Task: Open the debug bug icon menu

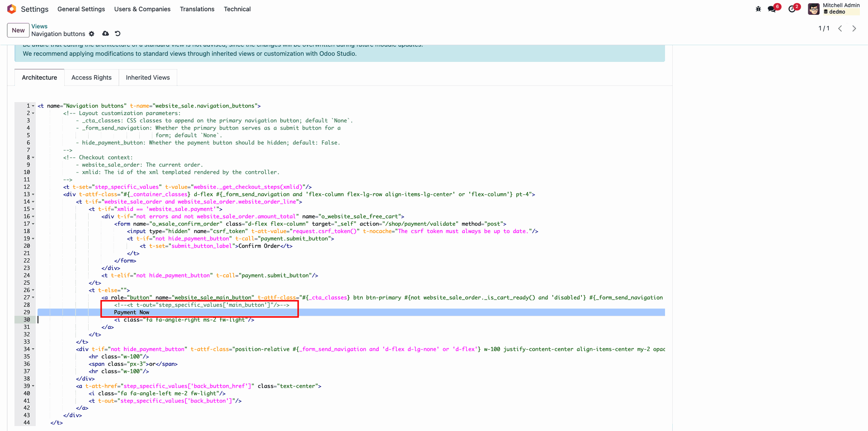Action: 758,9
